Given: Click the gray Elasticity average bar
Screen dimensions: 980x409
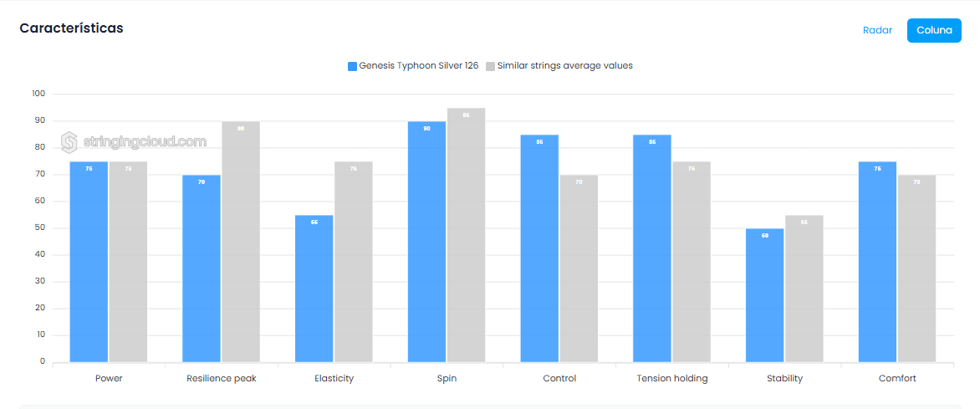Looking at the screenshot, I should [x=354, y=262].
